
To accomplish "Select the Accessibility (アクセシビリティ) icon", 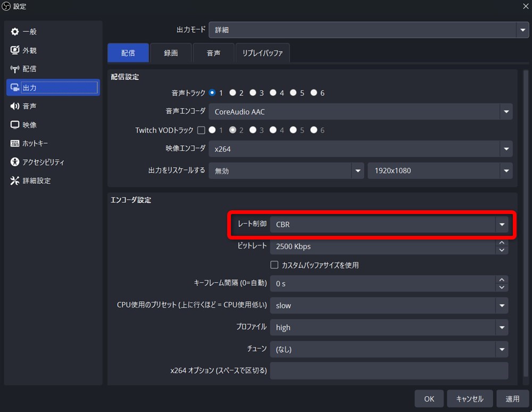I will click(15, 162).
